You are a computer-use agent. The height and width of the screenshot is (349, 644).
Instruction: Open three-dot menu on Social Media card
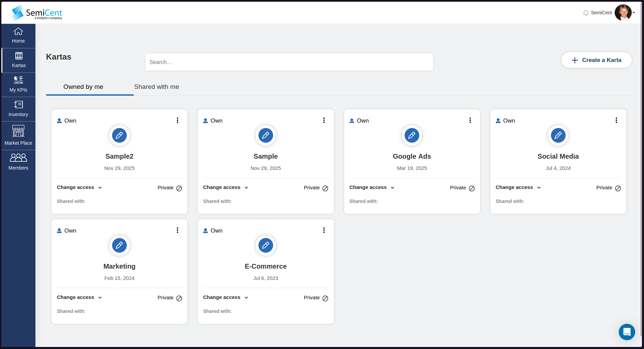(616, 120)
